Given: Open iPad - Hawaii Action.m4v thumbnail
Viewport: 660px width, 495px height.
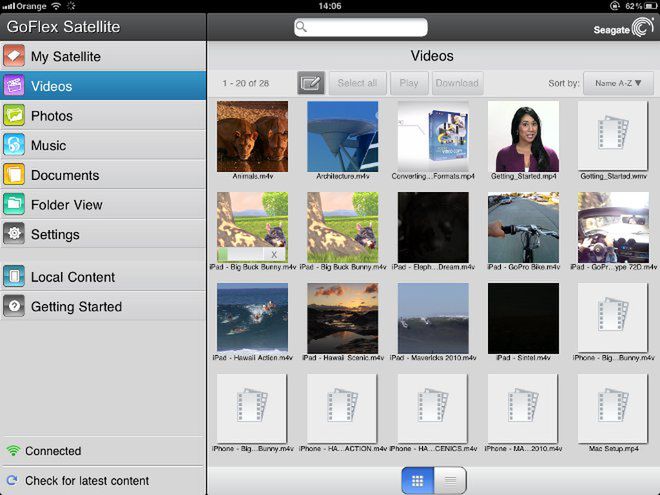Looking at the screenshot, I should [x=253, y=318].
